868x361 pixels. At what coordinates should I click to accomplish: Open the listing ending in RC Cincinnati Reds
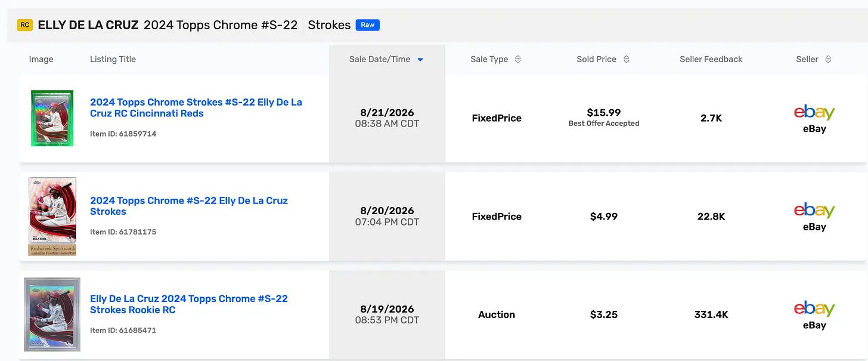pyautogui.click(x=196, y=108)
